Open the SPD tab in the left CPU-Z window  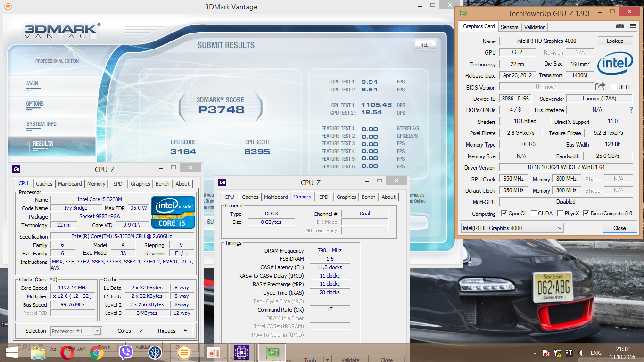click(117, 184)
